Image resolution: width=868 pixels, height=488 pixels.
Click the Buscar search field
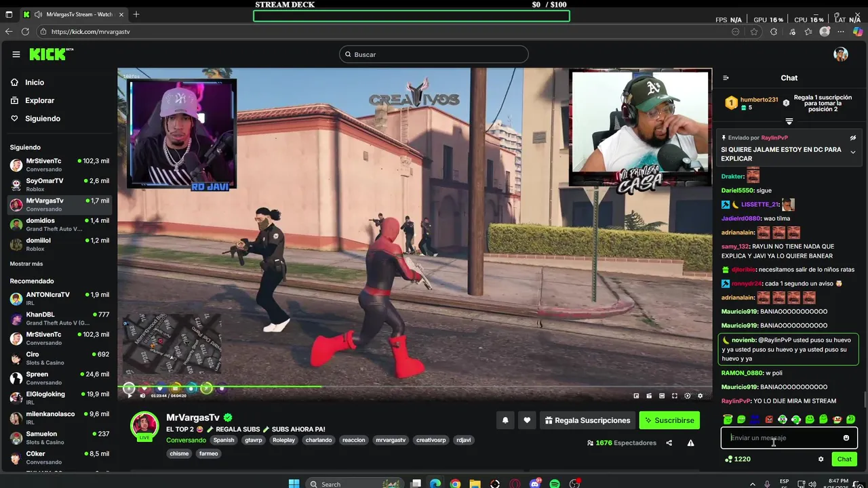coord(433,54)
